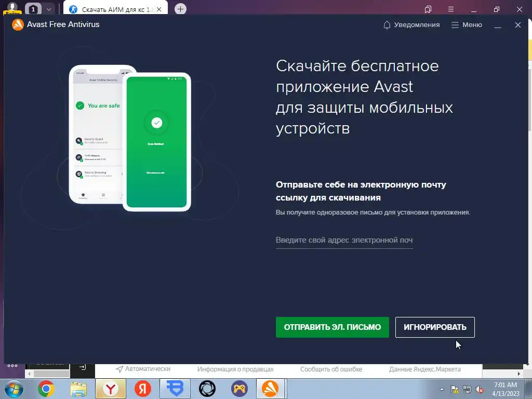Click the phone mockups illustration

point(130,138)
